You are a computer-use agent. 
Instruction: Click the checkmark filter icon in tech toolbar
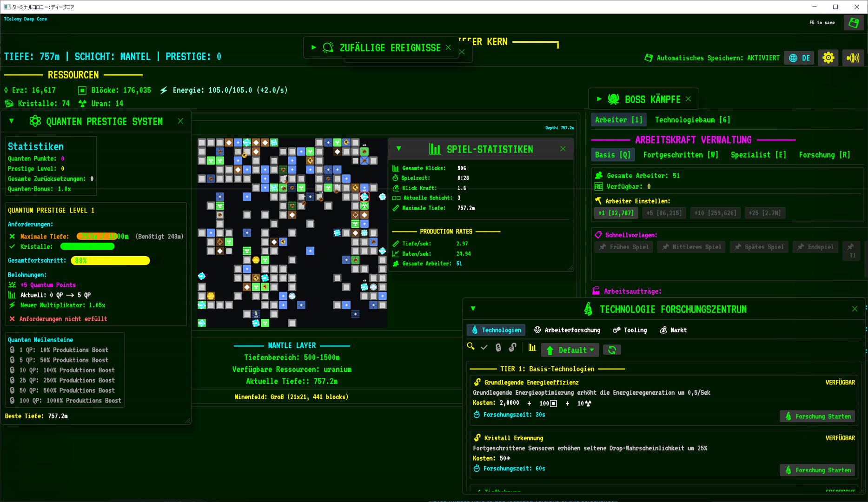[484, 347]
